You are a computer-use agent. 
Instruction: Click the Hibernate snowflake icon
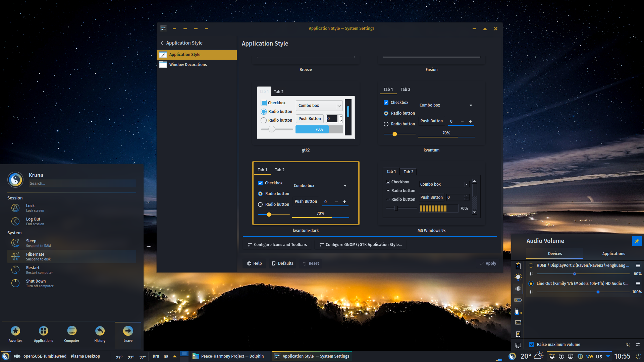point(15,256)
